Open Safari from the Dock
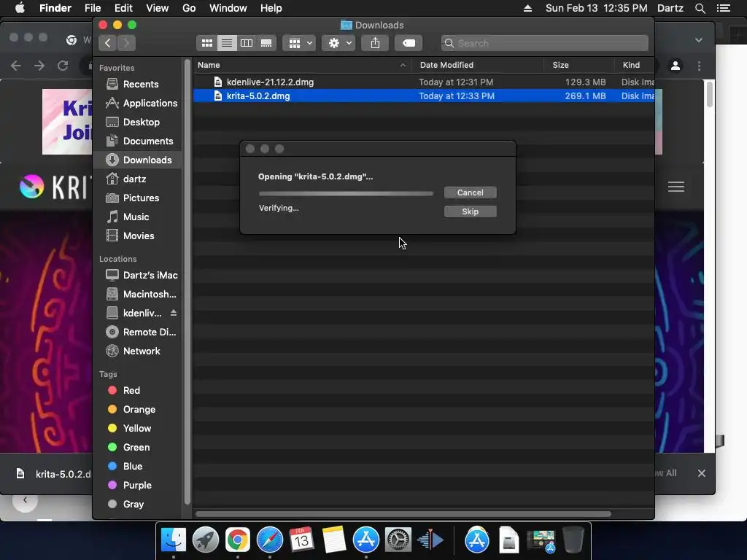The width and height of the screenshot is (747, 560). pos(270,540)
